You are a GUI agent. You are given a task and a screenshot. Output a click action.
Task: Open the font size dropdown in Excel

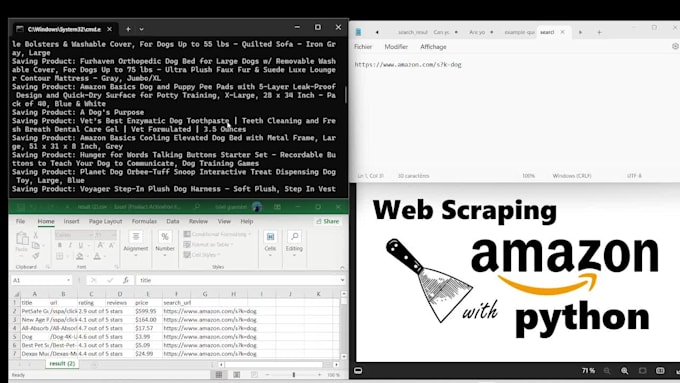click(114, 235)
